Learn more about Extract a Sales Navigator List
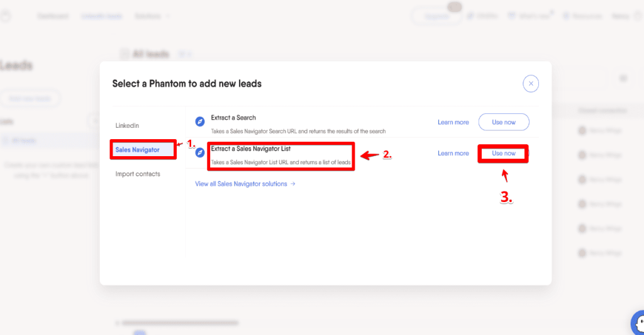This screenshot has width=644, height=335. [453, 153]
